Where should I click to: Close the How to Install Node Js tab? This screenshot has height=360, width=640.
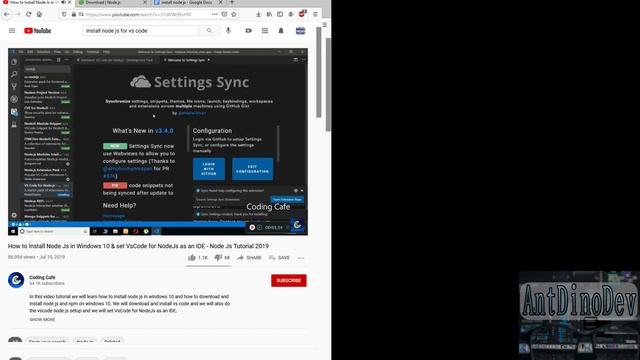pyautogui.click(x=70, y=2)
